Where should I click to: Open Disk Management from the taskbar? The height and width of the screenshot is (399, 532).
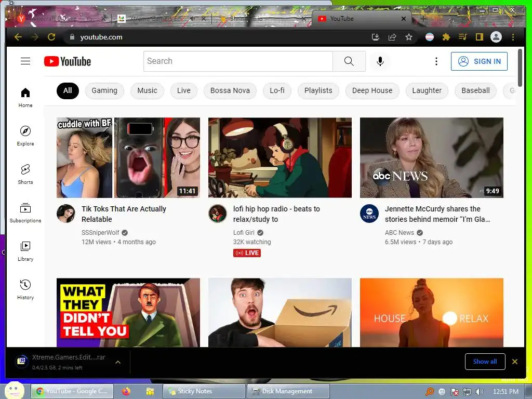click(x=288, y=391)
